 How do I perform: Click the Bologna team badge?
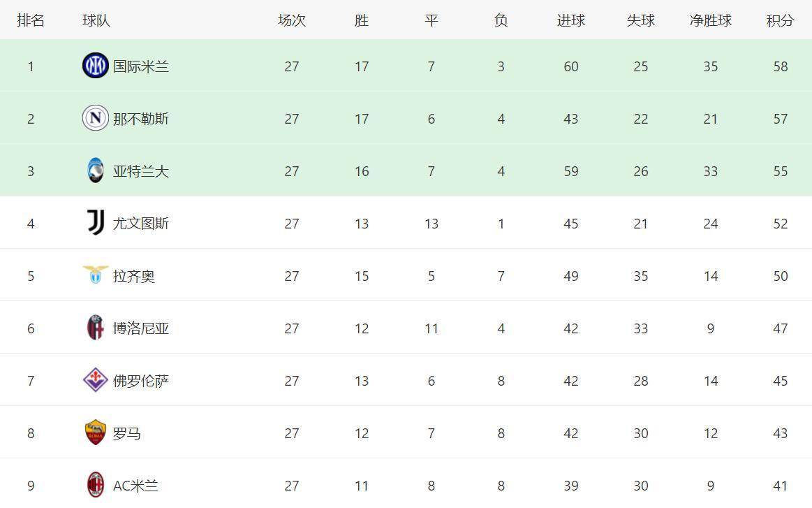point(95,328)
